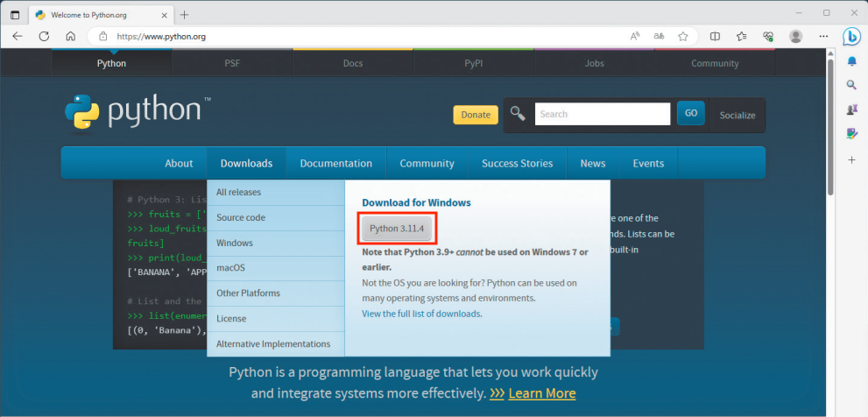Switch to the Docs top tab
Viewport: 868px width, 417px height.
[x=353, y=63]
